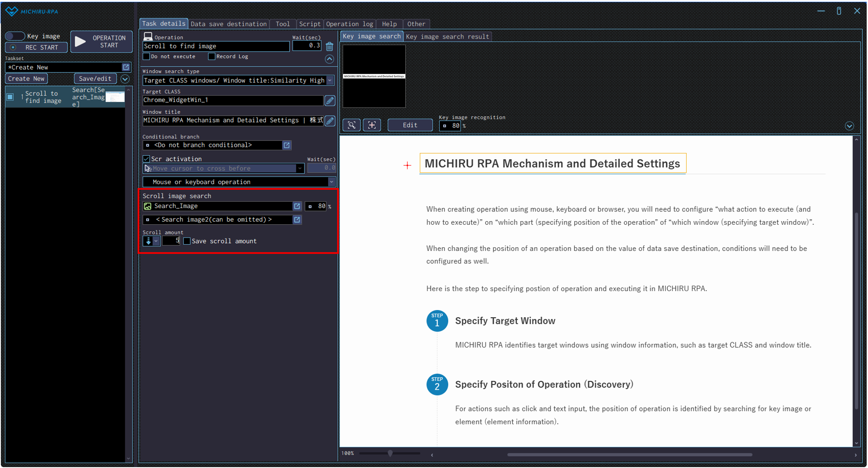Click the Taskset open icon beside Create New
Screen dimensions: 868x468
[126, 67]
